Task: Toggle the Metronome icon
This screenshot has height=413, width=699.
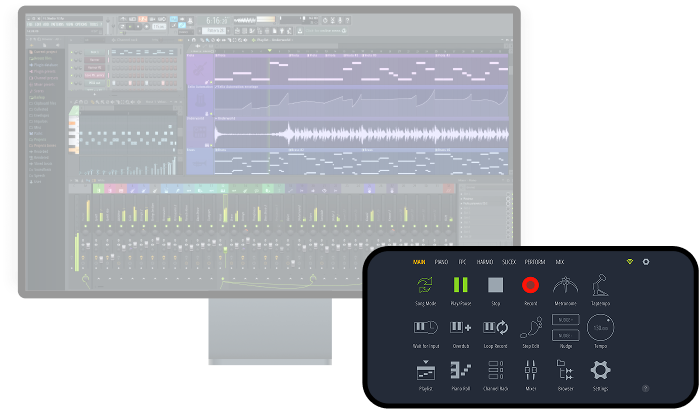Action: [565, 285]
